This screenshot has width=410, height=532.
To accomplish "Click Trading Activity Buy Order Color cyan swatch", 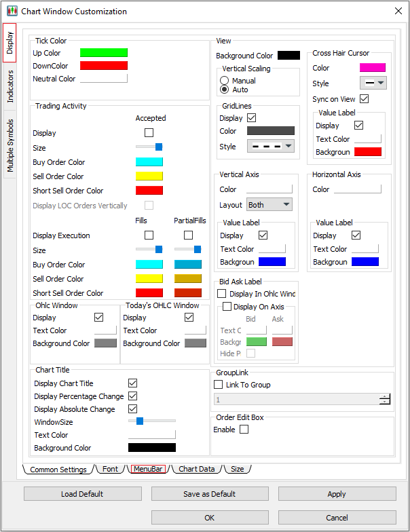I will click(149, 162).
